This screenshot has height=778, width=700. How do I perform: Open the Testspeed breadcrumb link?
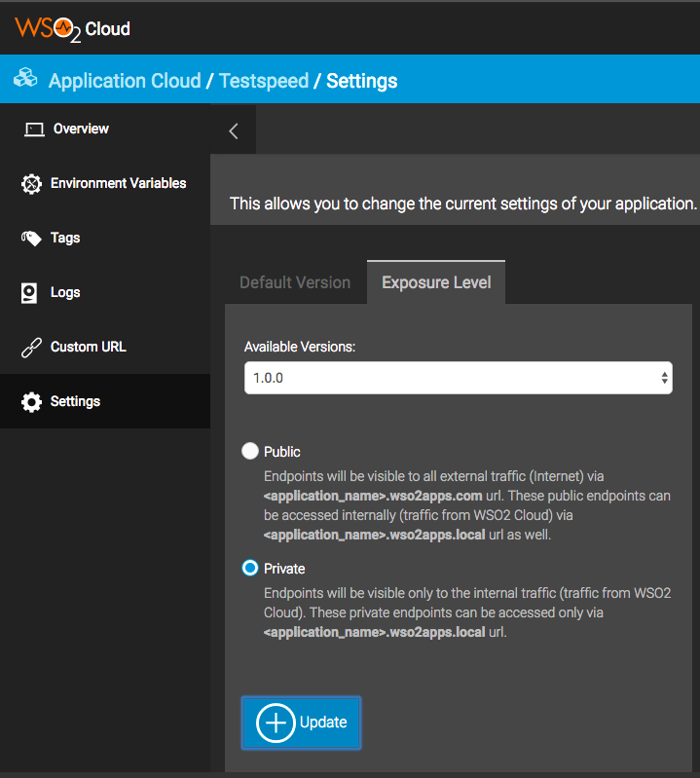coord(264,81)
